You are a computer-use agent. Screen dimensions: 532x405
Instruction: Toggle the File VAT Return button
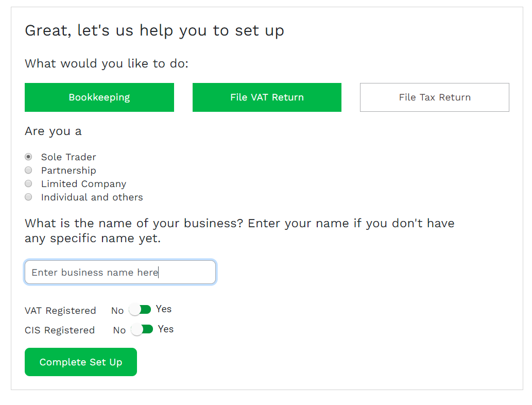click(267, 97)
